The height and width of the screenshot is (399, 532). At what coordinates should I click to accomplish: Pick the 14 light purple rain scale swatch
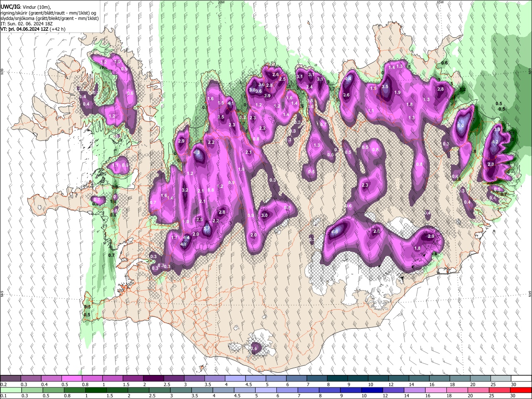(415, 390)
